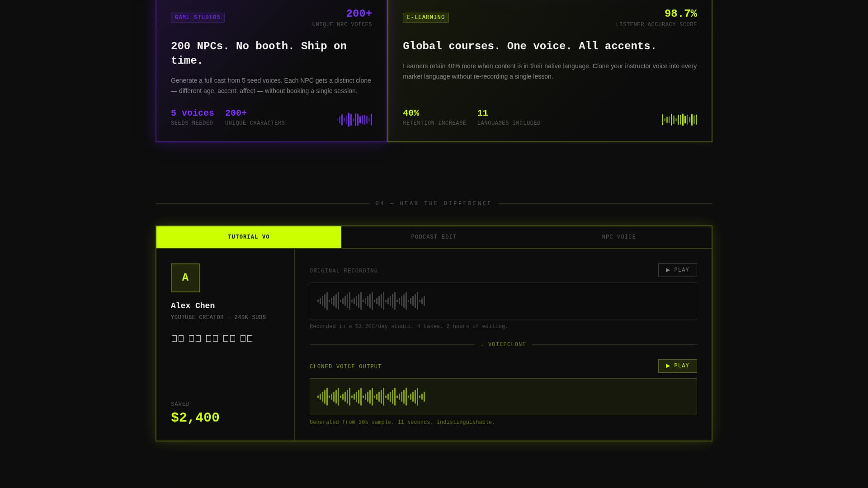Click the cloned voice output waveform

tap(503, 397)
